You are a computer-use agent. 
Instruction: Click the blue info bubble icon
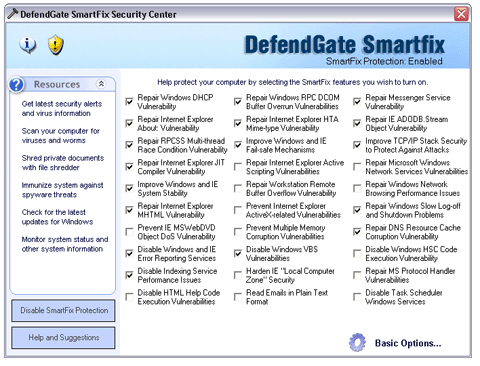click(x=28, y=44)
